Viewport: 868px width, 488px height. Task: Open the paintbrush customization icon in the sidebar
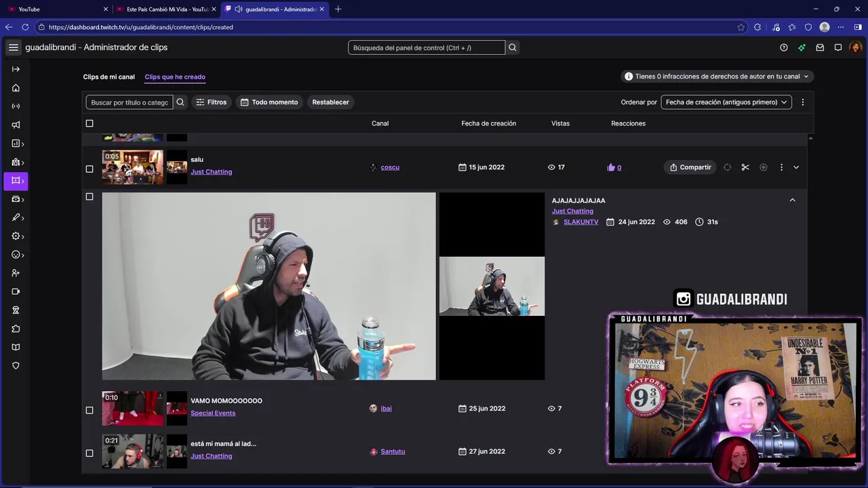16,218
